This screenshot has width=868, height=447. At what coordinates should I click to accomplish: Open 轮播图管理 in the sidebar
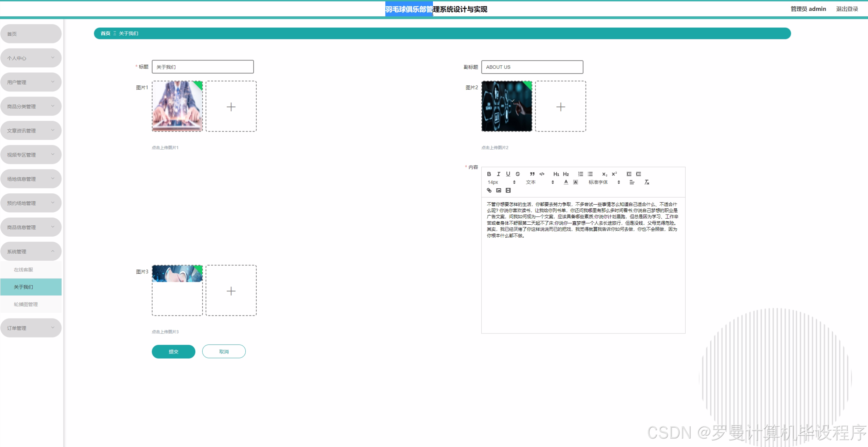[x=26, y=304]
